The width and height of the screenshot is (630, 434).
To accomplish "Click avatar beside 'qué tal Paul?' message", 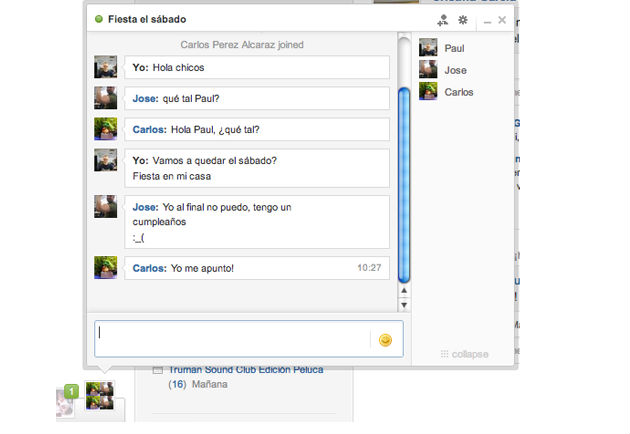I will (106, 98).
